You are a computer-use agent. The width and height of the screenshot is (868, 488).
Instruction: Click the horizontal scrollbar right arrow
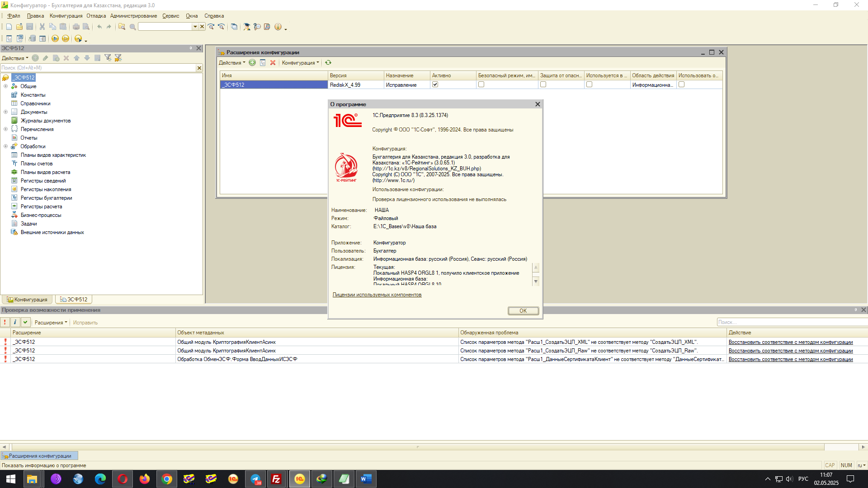click(x=863, y=447)
